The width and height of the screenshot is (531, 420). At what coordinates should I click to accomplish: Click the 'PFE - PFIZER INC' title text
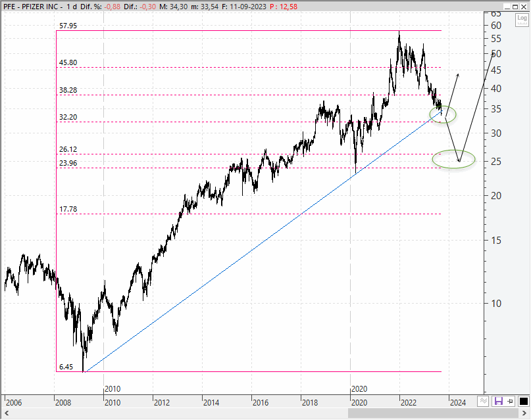(31, 7)
